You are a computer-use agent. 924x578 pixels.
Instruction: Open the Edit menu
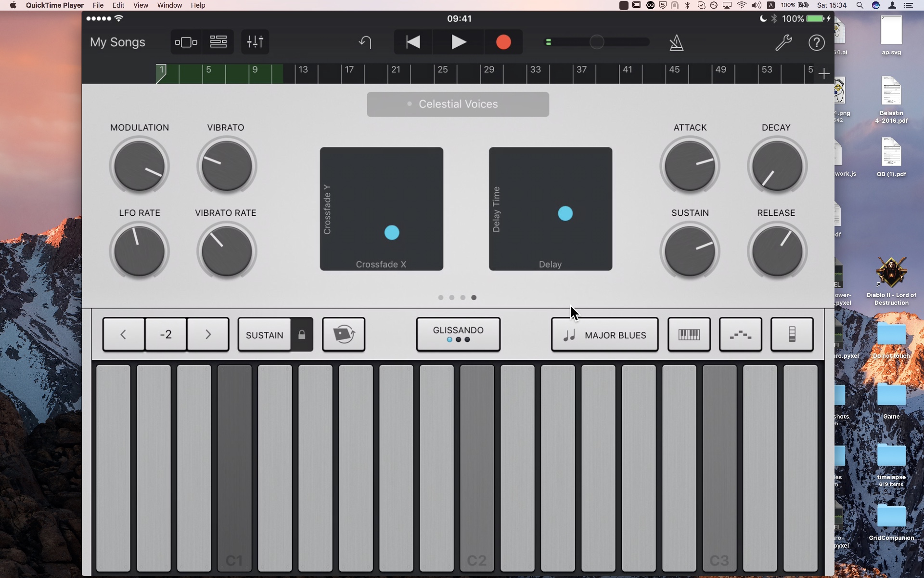pyautogui.click(x=118, y=5)
